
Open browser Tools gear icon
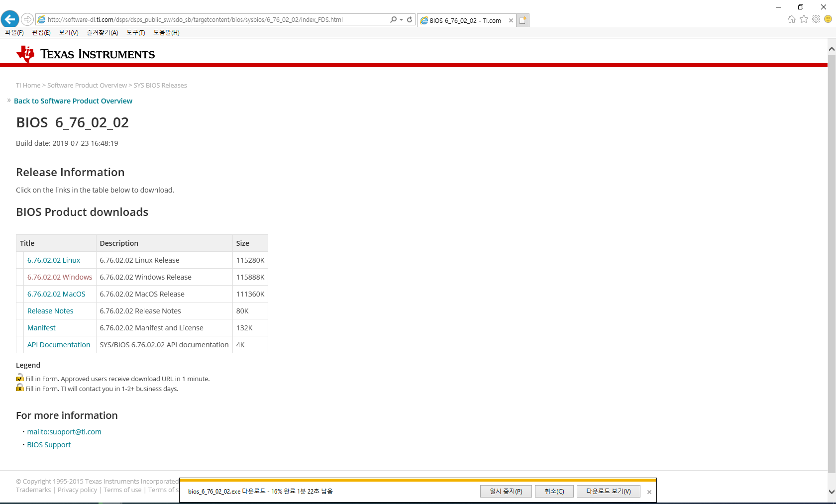816,19
